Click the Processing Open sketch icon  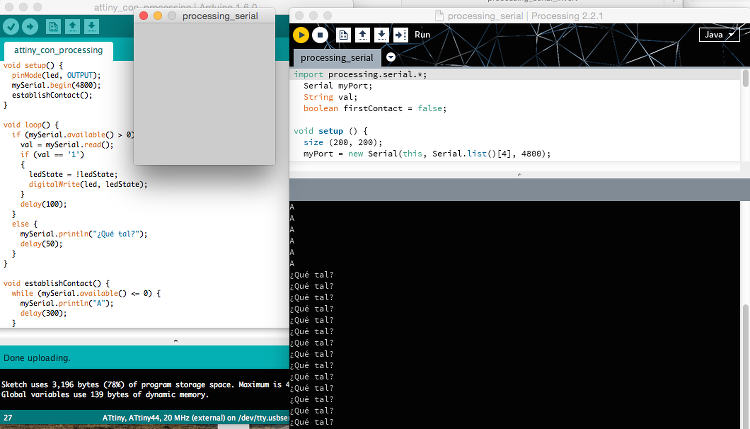point(362,35)
